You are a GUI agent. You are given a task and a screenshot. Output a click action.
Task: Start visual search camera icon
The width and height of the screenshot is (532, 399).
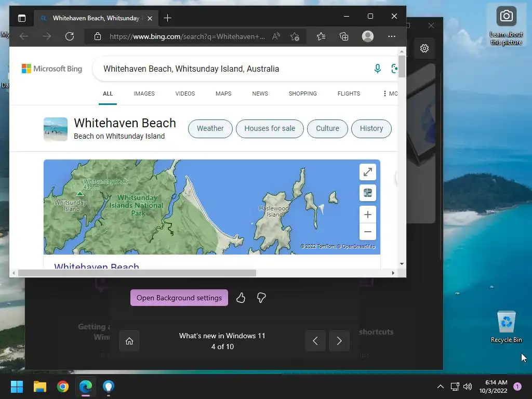click(x=394, y=69)
